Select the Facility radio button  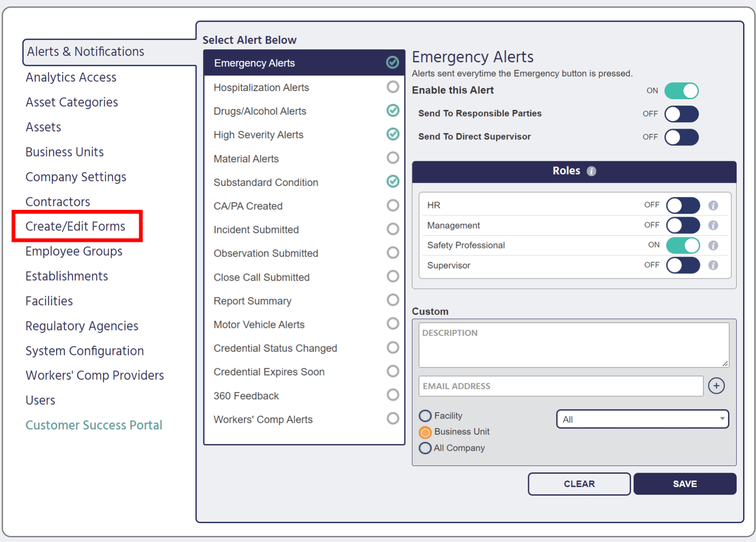click(x=425, y=416)
